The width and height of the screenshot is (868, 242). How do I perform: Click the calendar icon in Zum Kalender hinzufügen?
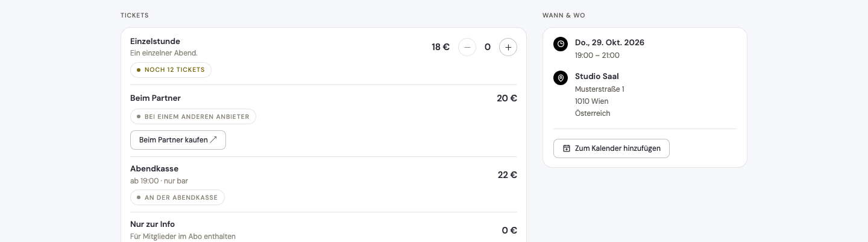click(x=567, y=148)
